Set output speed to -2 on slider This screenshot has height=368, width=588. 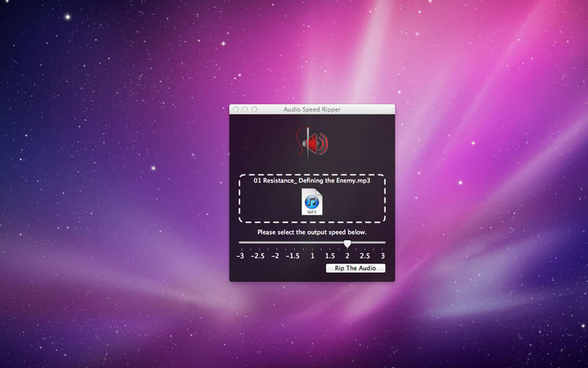(276, 244)
